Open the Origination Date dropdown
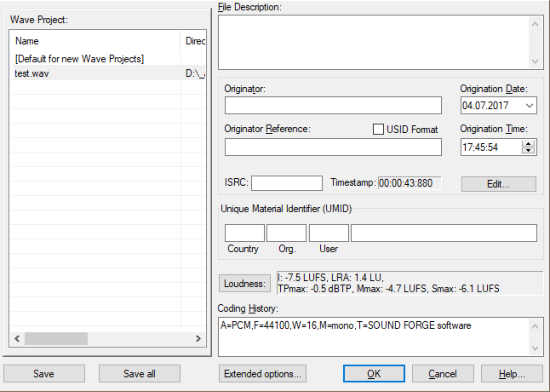 (x=529, y=106)
